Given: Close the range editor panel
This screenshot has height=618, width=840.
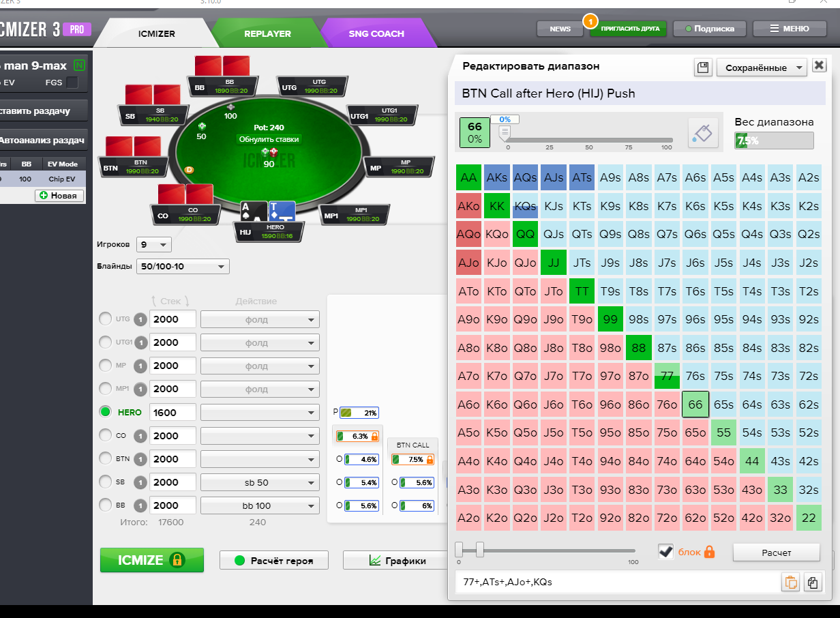Looking at the screenshot, I should click(819, 65).
